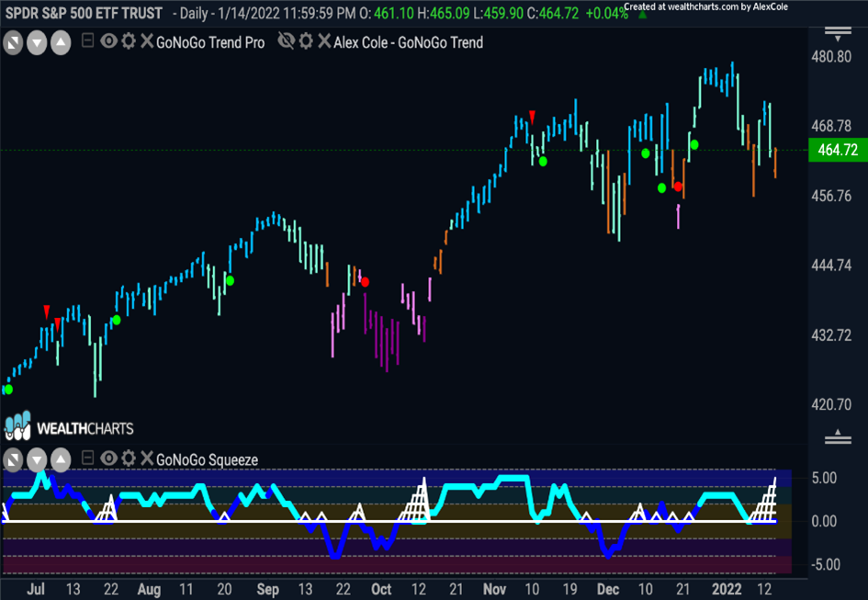Click the 468.78 price axis label
The width and height of the screenshot is (868, 600).
(x=831, y=126)
